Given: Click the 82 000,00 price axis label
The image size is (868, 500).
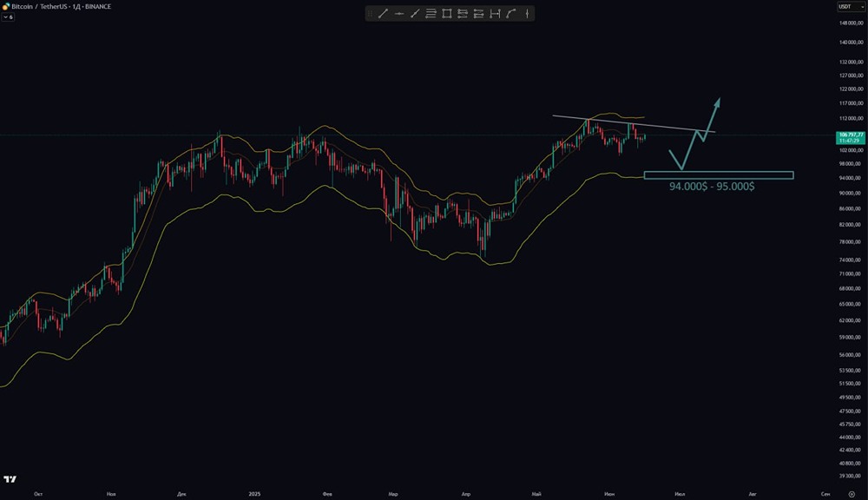Looking at the screenshot, I should point(851,225).
